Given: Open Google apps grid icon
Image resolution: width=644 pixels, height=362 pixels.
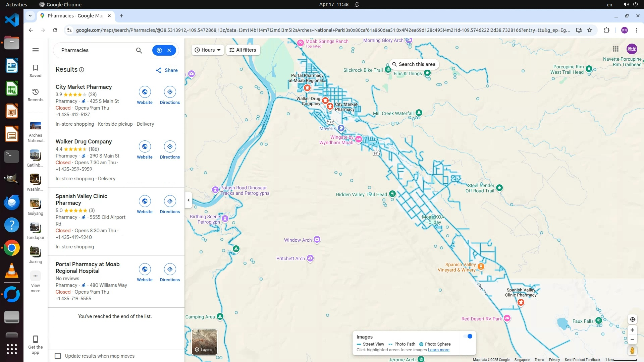Looking at the screenshot, I should coord(615,49).
